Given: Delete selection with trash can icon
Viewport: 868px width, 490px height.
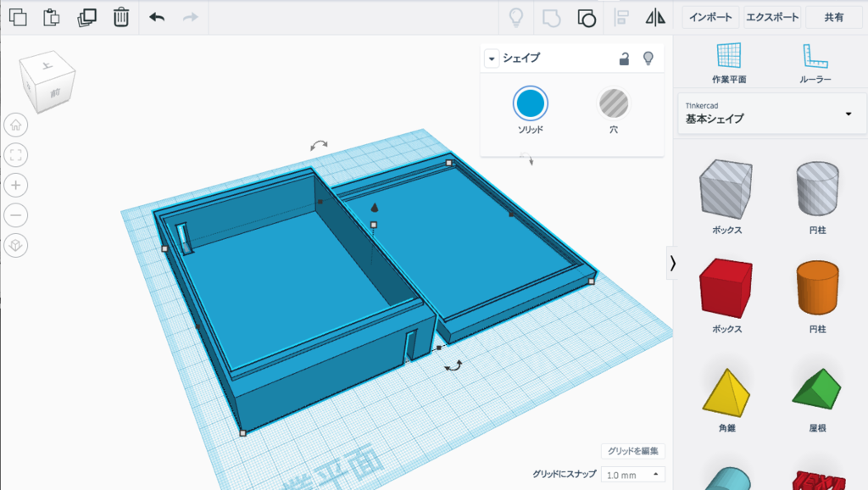Looking at the screenshot, I should 120,17.
